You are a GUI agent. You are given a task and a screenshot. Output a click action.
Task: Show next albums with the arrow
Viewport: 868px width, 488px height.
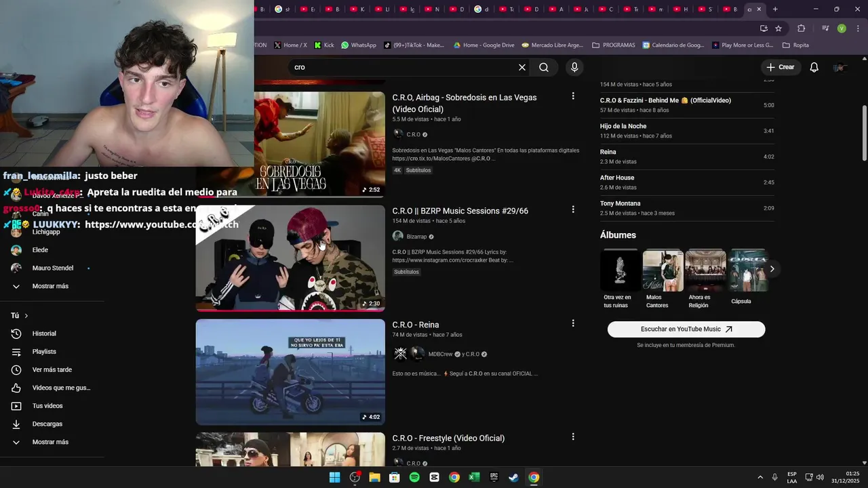[x=772, y=269]
